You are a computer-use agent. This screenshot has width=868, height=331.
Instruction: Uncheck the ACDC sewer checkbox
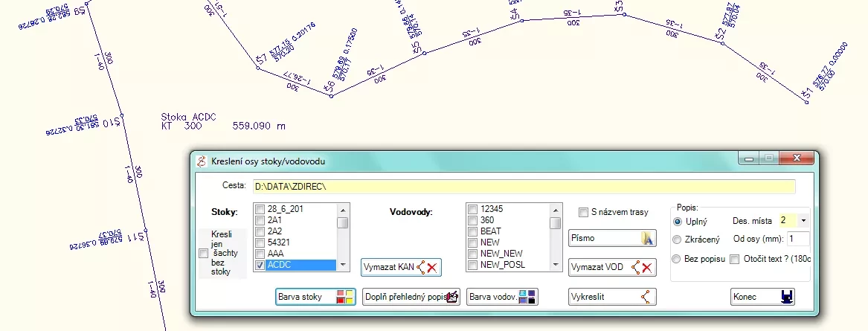tap(260, 266)
